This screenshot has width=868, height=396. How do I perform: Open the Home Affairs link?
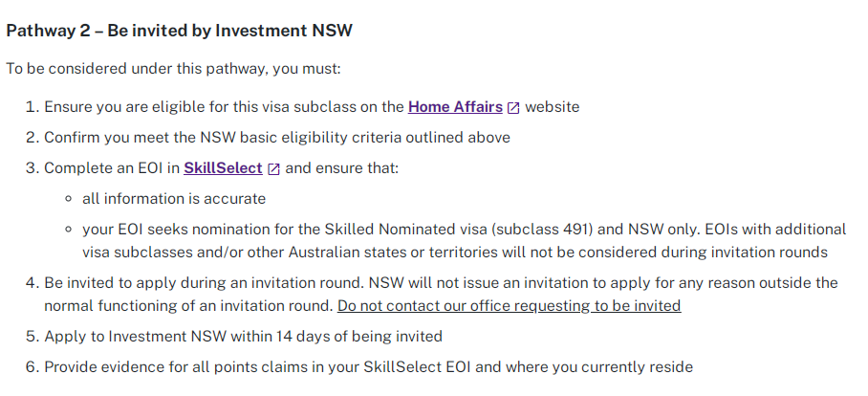click(455, 107)
